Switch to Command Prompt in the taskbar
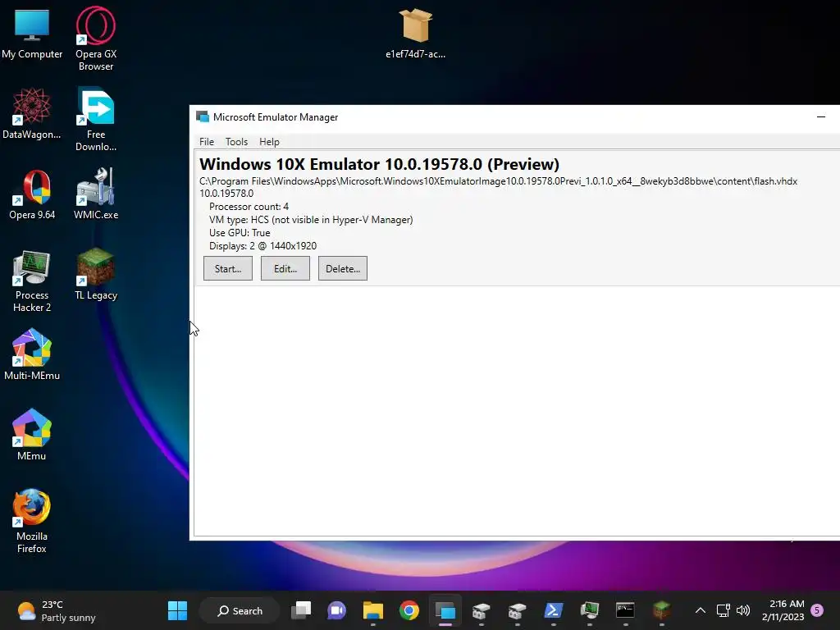840x630 pixels. coord(625,610)
